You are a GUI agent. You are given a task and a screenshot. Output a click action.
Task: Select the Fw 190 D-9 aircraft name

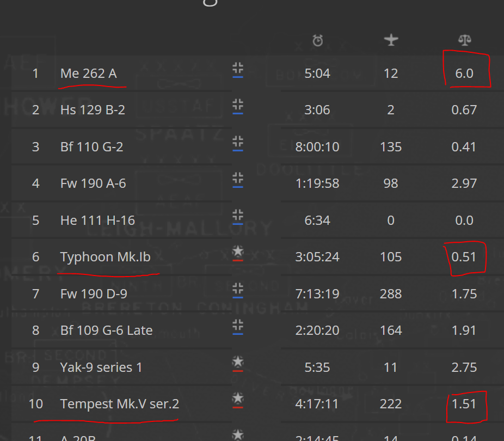click(94, 294)
